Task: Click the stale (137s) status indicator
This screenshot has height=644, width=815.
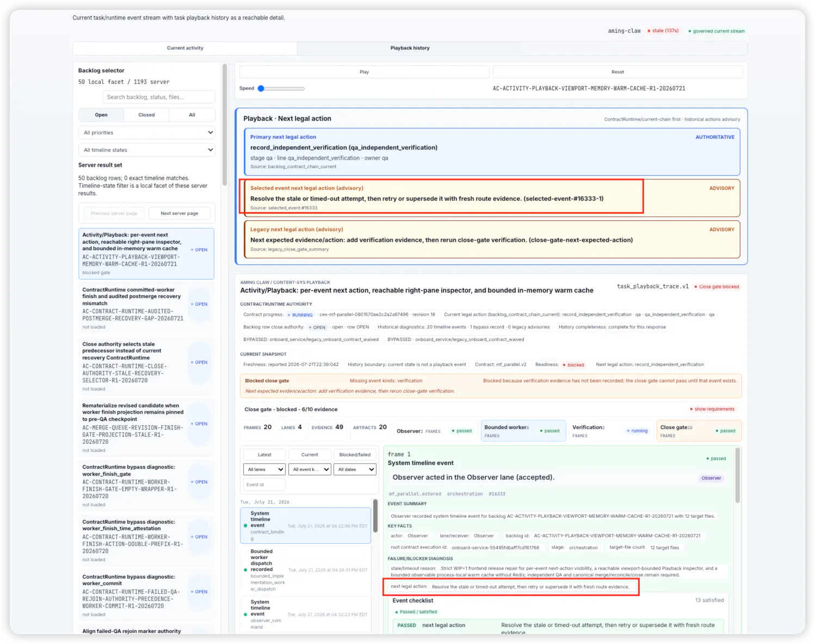Action: pos(663,30)
